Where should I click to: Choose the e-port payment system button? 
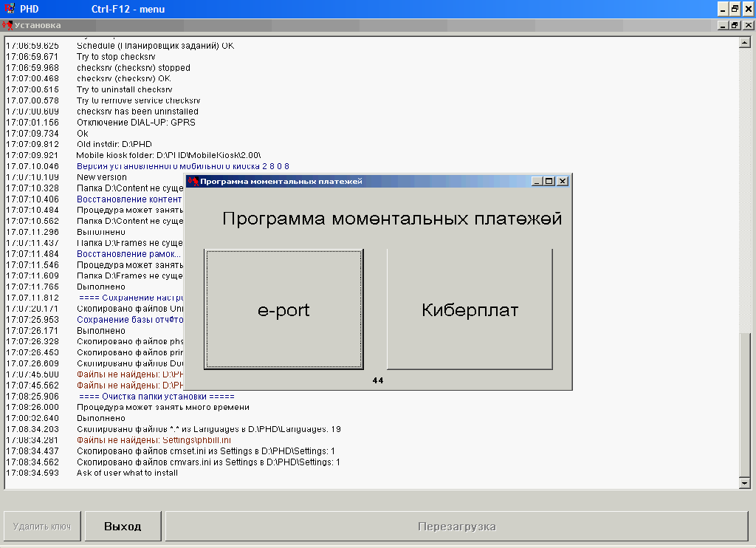[x=283, y=309]
